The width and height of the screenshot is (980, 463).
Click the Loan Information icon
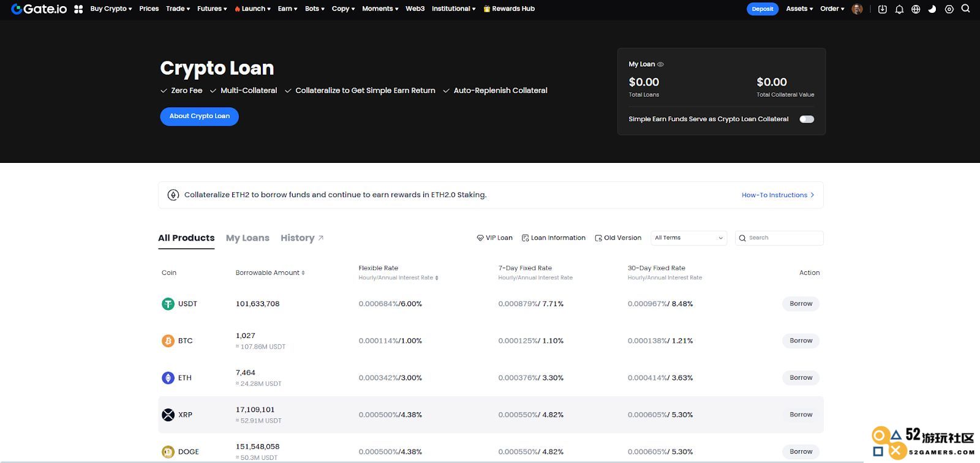pos(525,238)
